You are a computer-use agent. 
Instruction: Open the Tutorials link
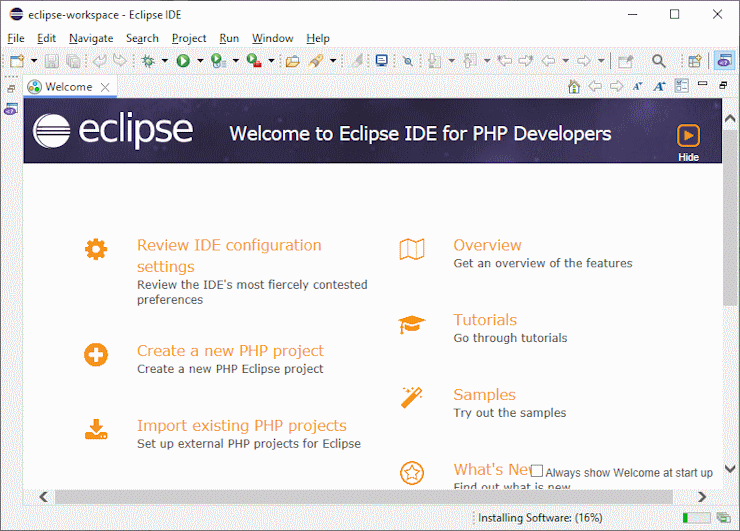pos(485,320)
